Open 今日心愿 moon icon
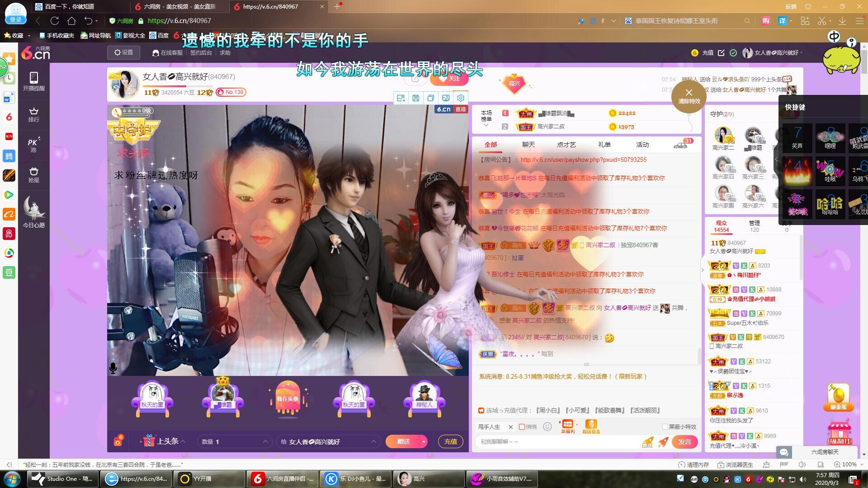This screenshot has width=868, height=488. (34, 211)
